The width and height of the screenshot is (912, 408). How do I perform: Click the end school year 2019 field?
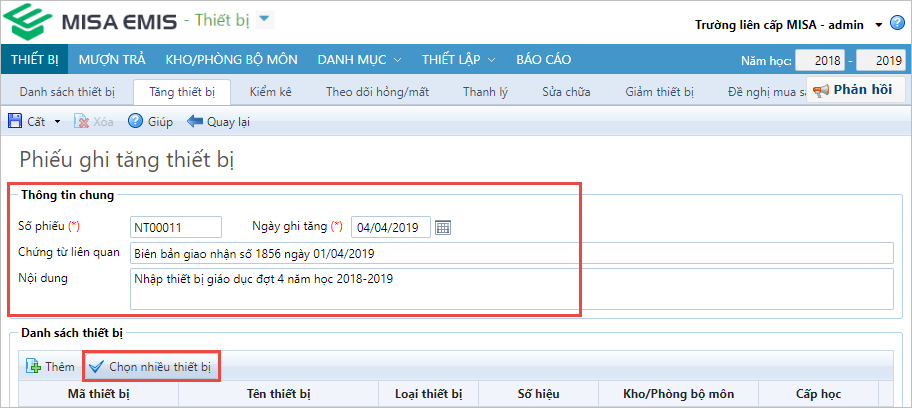881,61
